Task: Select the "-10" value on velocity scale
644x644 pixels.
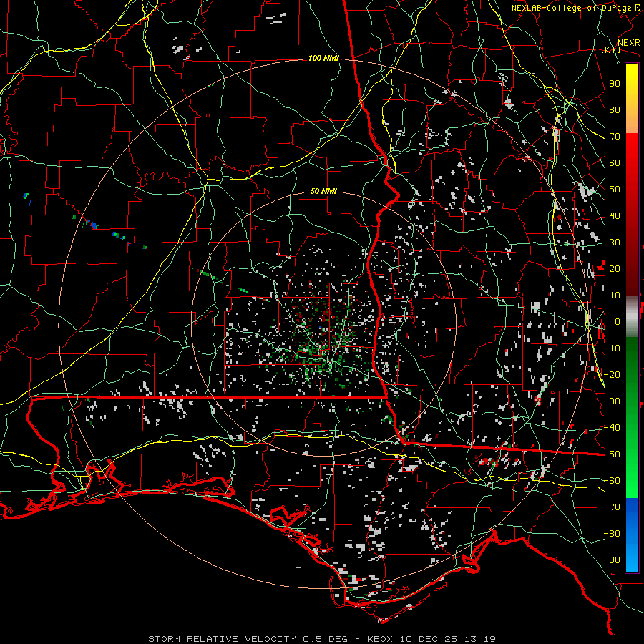Action: pos(612,348)
